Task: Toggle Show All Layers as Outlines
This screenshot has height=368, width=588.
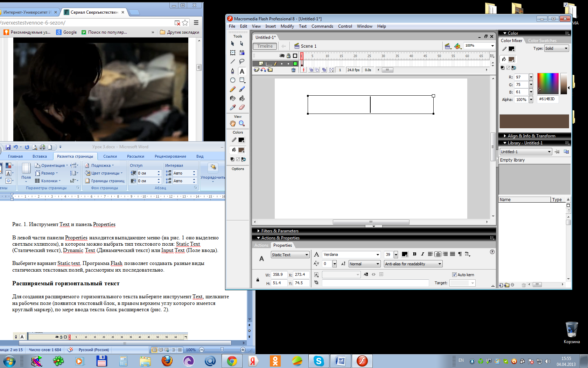Action: pyautogui.click(x=295, y=56)
